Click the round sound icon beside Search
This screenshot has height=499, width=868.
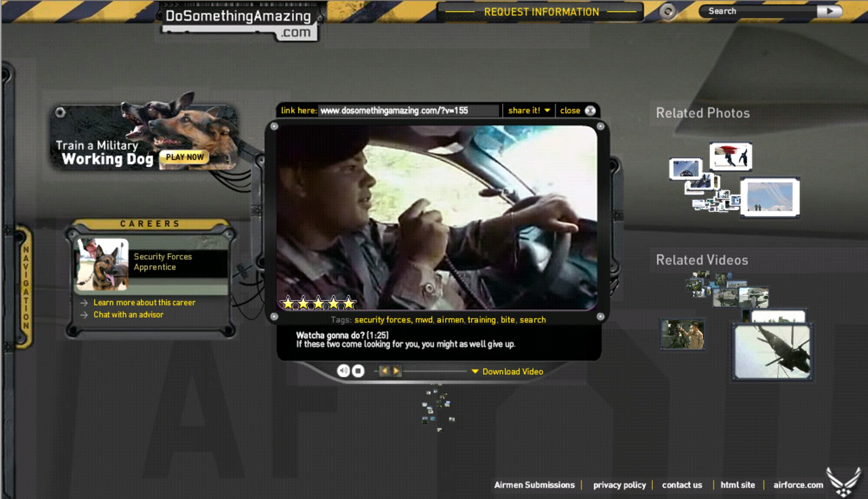(x=668, y=12)
